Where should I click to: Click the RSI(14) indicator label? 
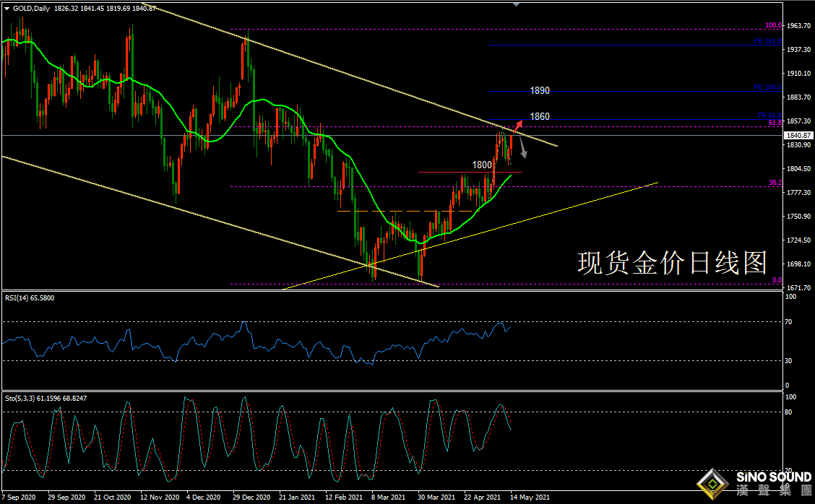[29, 297]
